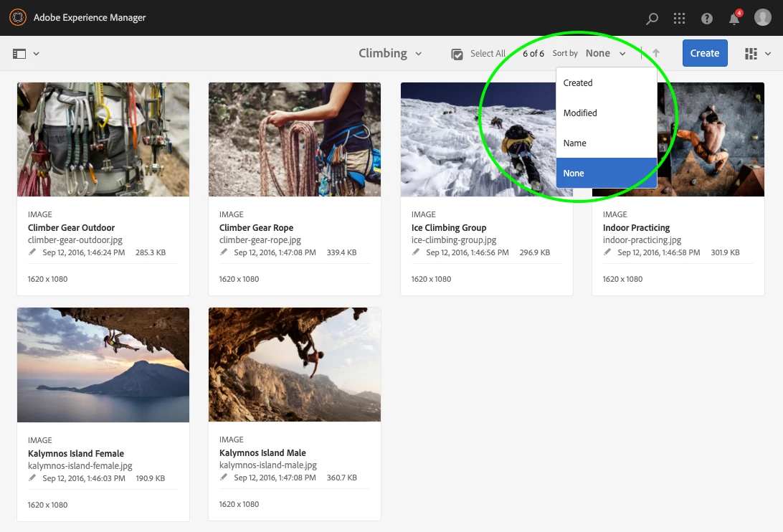
Task: Click the filename ice-climbing-group.jpg
Action: 454,240
